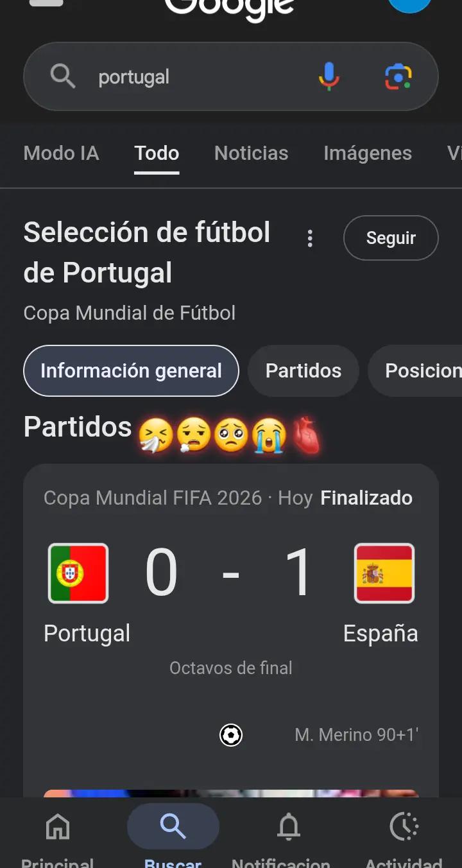Viewport: 462px width, 868px height.
Task: Go to Principal home icon
Action: point(58,827)
